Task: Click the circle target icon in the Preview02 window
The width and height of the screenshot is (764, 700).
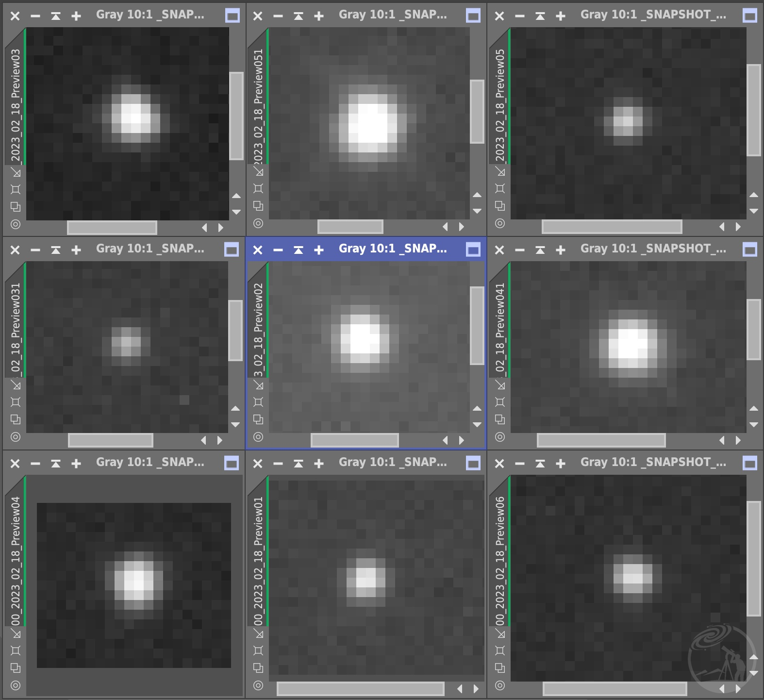Action: tap(258, 437)
